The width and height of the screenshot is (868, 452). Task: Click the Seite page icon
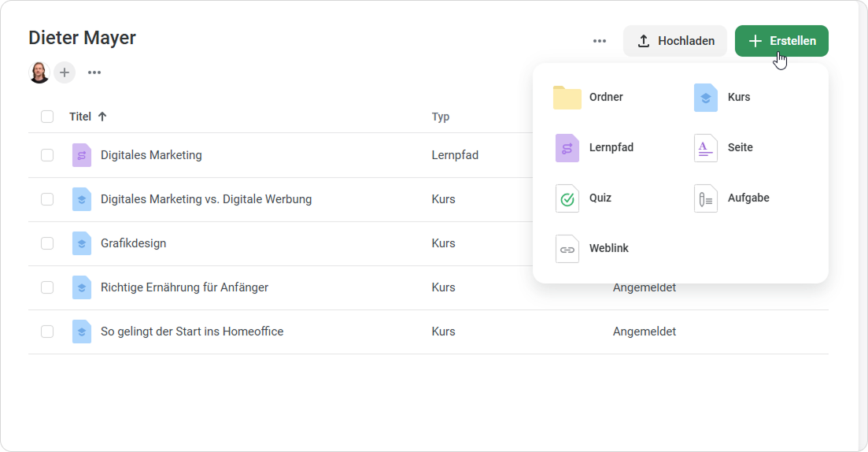tap(706, 148)
